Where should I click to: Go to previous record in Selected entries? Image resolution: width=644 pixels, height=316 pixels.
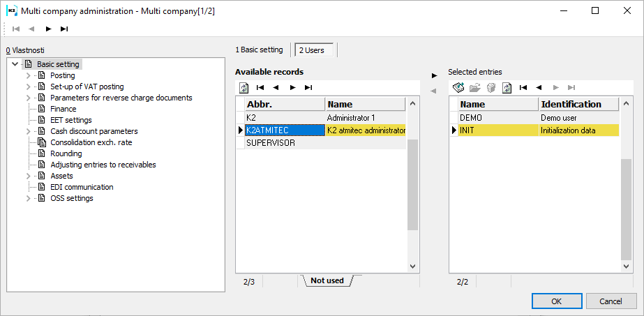click(x=539, y=88)
